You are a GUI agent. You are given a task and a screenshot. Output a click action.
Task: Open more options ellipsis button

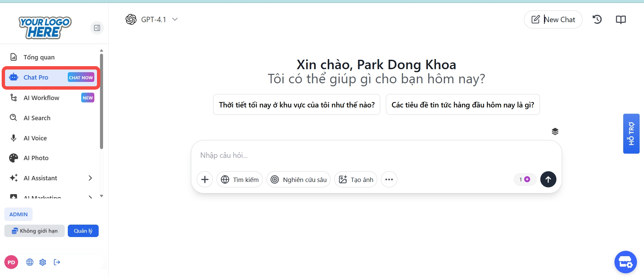coord(389,180)
